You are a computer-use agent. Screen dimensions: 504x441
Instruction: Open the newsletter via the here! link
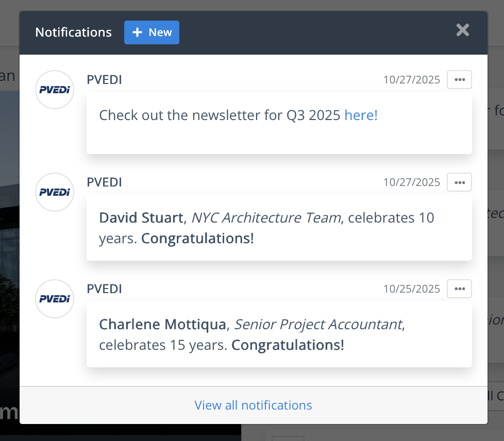361,115
